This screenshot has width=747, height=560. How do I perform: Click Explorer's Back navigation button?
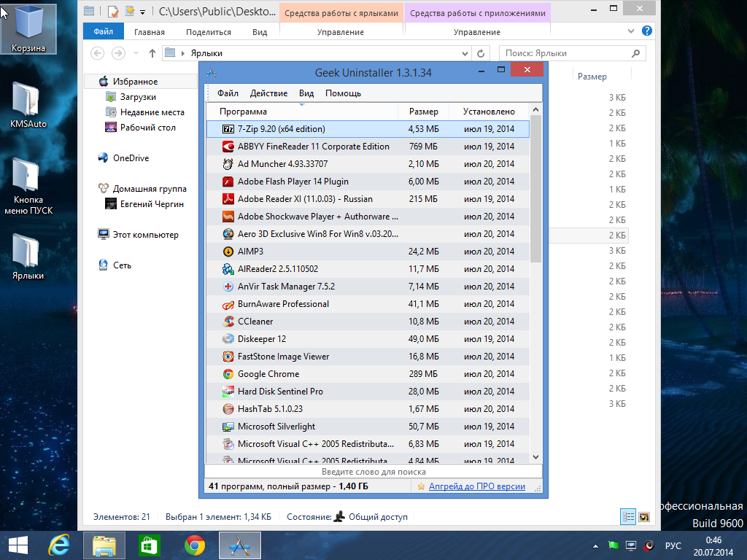click(x=97, y=52)
